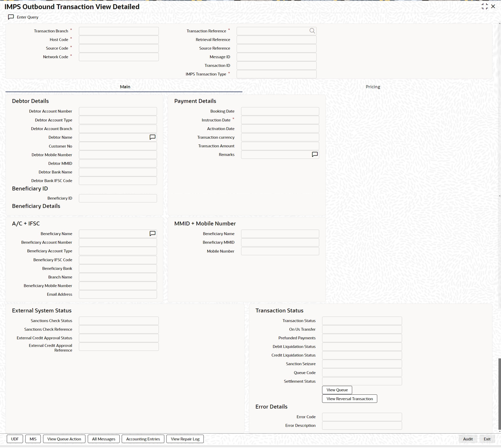Click the MMID section Mobile Number field

click(x=280, y=251)
